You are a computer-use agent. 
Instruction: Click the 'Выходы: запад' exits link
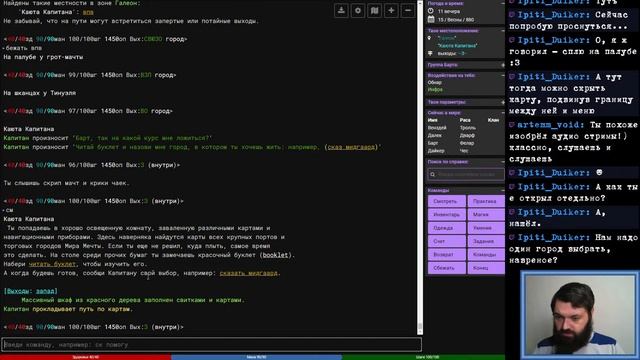(31, 291)
